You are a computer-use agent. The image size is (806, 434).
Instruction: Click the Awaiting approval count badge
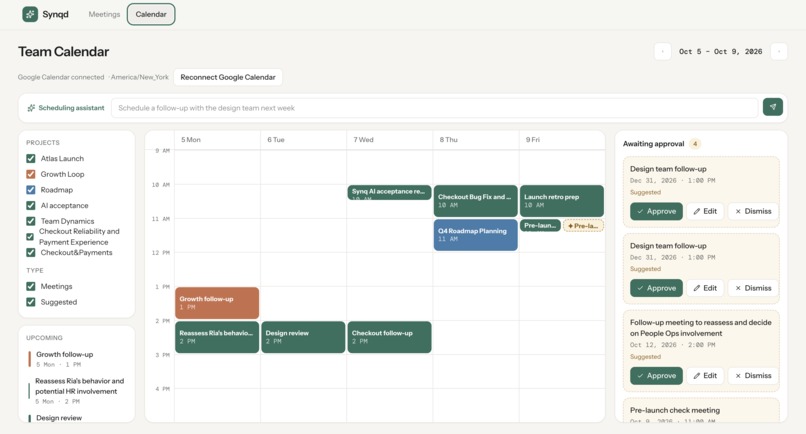pyautogui.click(x=695, y=144)
